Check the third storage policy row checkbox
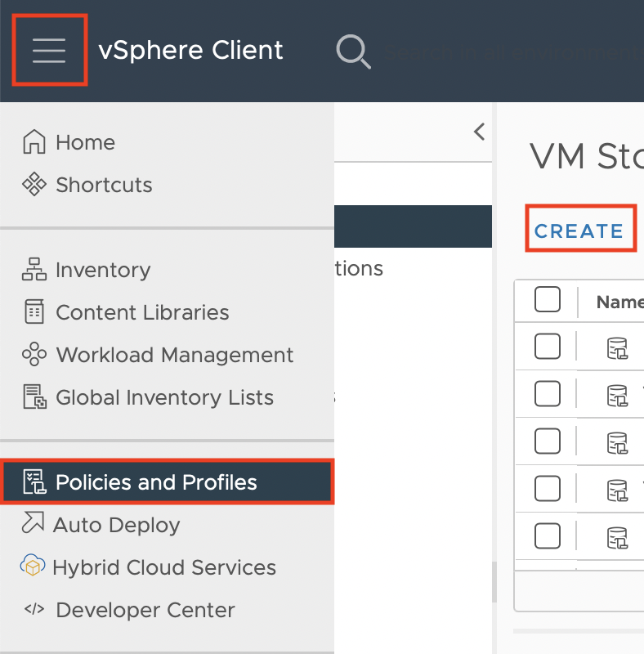Image resolution: width=644 pixels, height=654 pixels. click(x=548, y=441)
